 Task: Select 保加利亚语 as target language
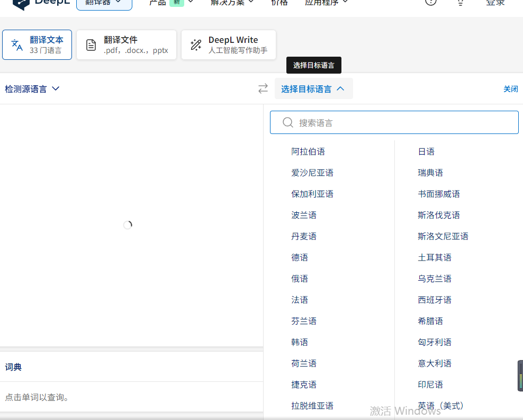(x=312, y=194)
